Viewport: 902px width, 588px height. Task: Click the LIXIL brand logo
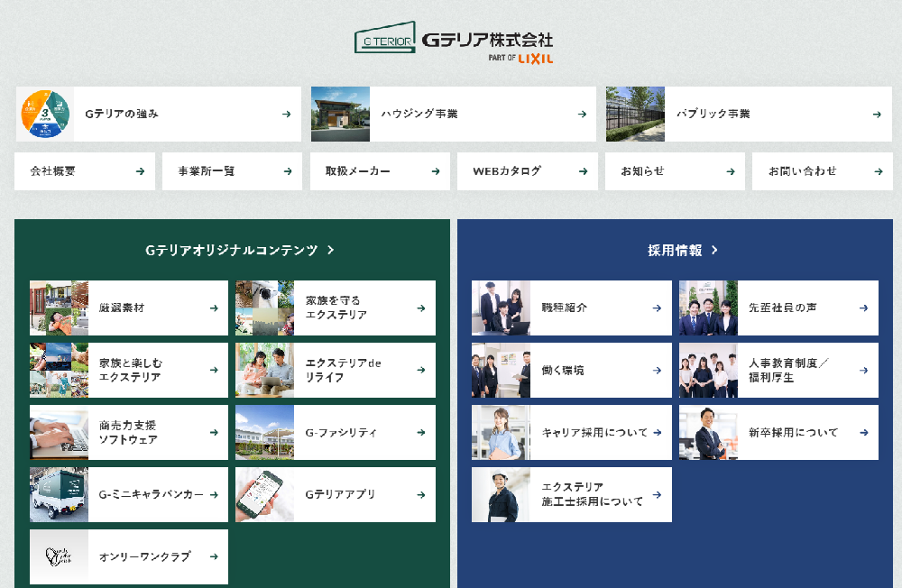(x=536, y=59)
